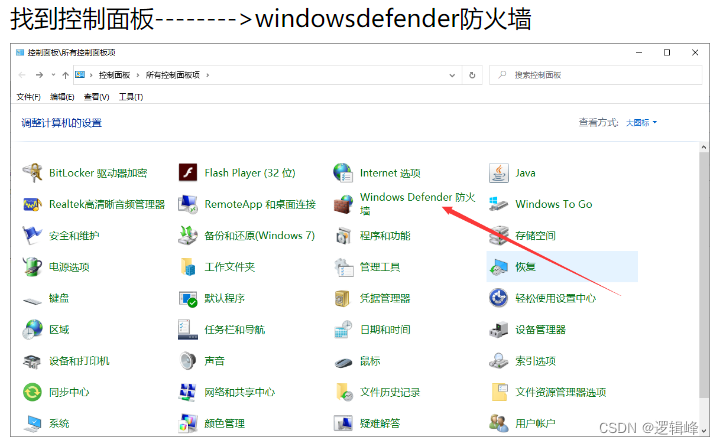The height and width of the screenshot is (444, 714).
Task: Open Realtek高清晰音频管理器 icon
Action: [x=32, y=204]
